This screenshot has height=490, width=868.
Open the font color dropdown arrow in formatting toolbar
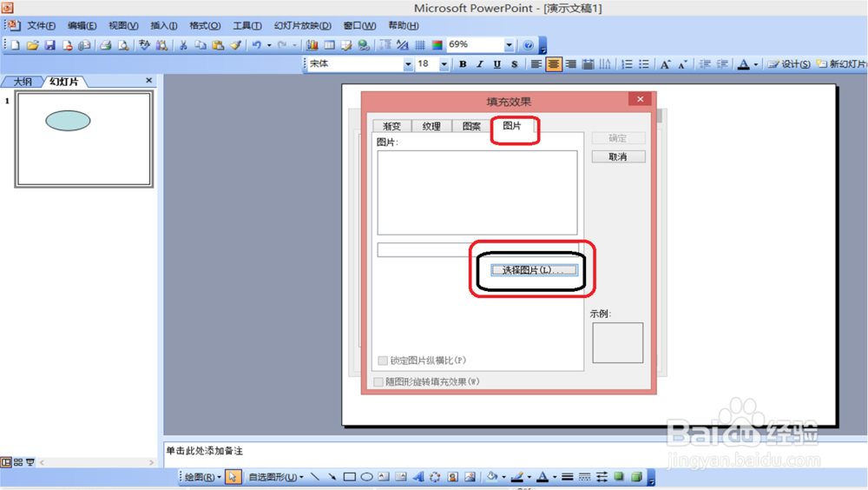coord(756,64)
